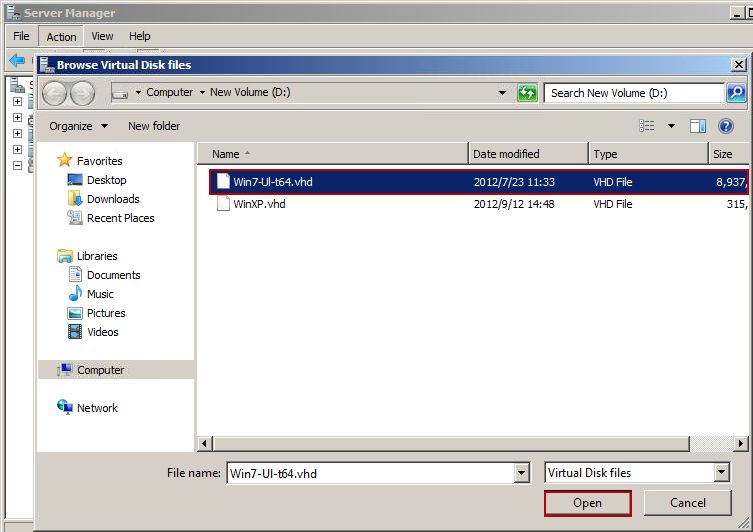Click the drive icon in the address bar
This screenshot has height=532, width=753.
tap(120, 93)
